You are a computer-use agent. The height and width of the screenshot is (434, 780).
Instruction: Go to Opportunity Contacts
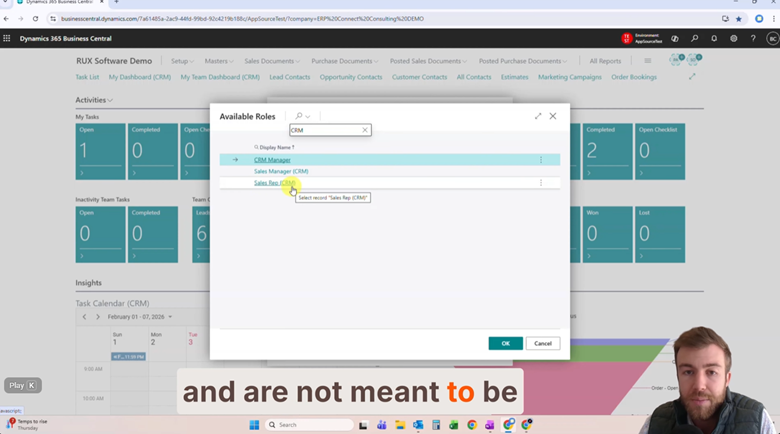pyautogui.click(x=351, y=77)
